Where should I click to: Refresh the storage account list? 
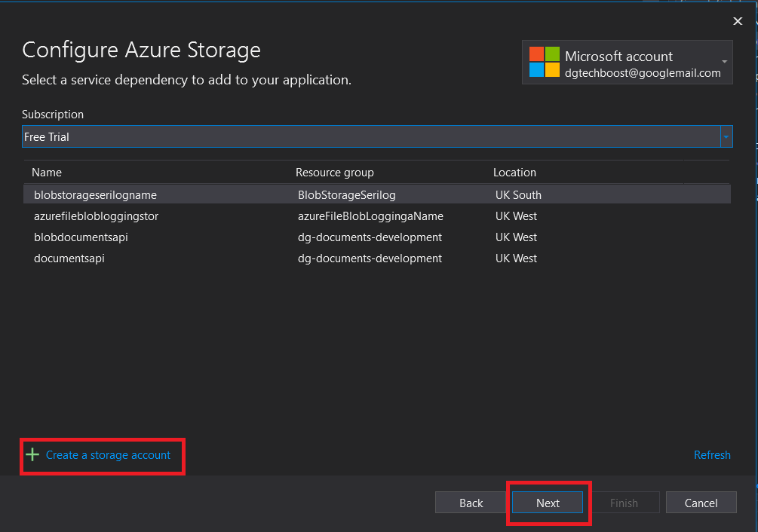(712, 455)
